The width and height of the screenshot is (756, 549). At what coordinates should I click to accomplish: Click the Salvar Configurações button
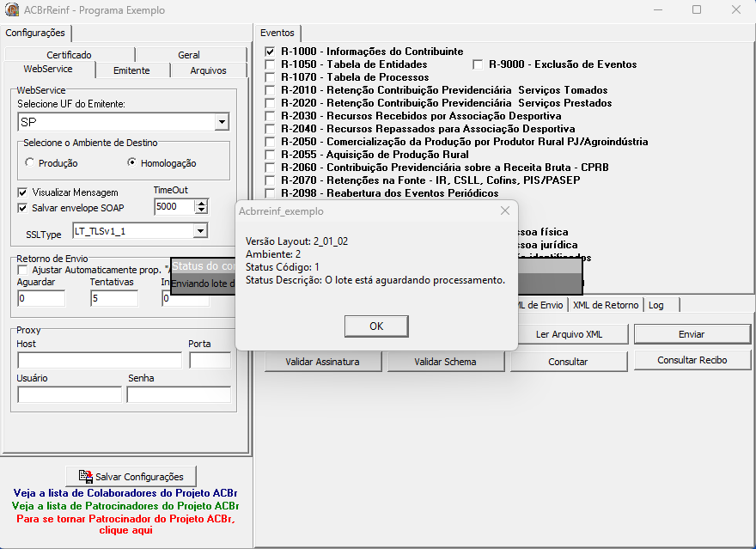pos(131,477)
